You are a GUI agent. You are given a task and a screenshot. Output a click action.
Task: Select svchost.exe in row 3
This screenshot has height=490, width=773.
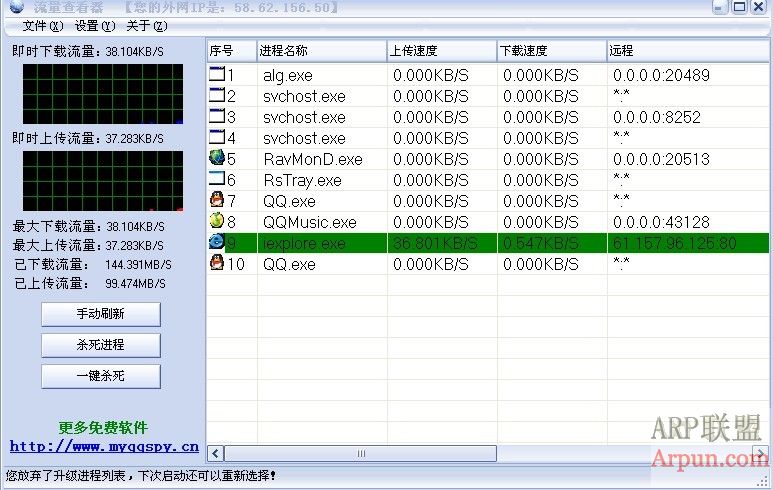(x=304, y=117)
